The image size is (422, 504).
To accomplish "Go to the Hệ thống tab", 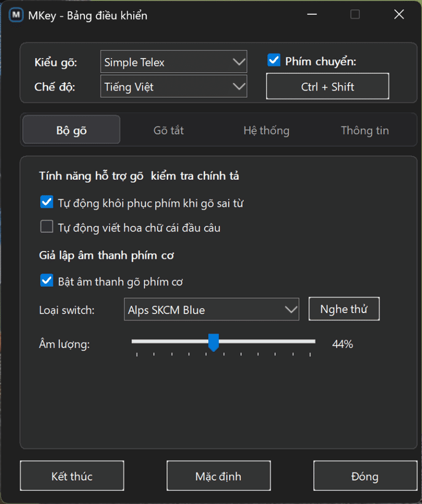I will [x=267, y=130].
